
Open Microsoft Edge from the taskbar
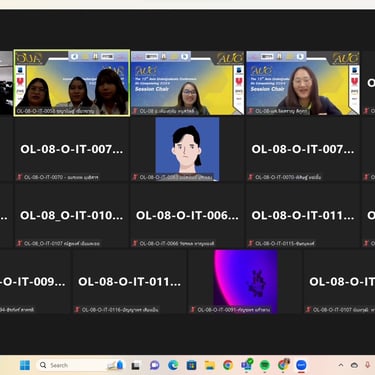(173, 365)
